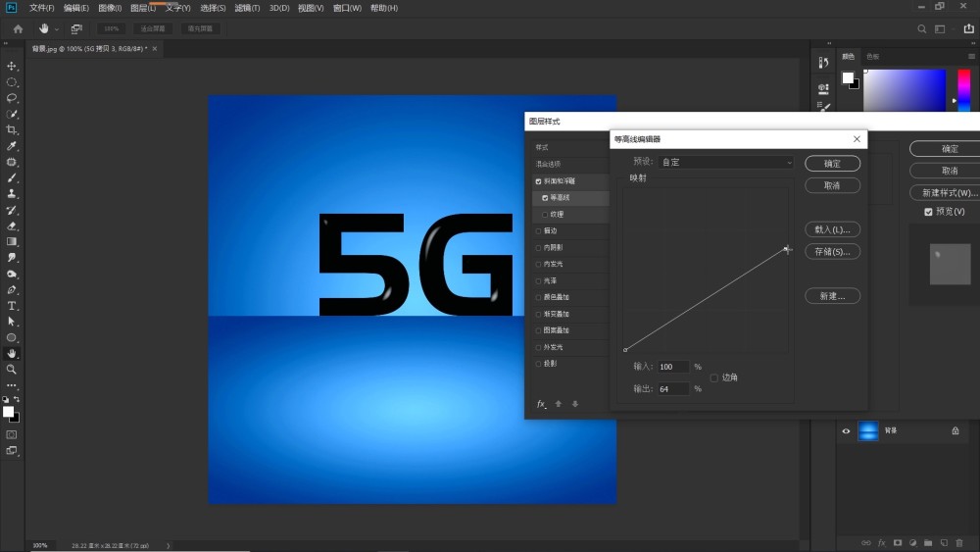The image size is (980, 552).
Task: Select the Move tool
Action: 11,66
